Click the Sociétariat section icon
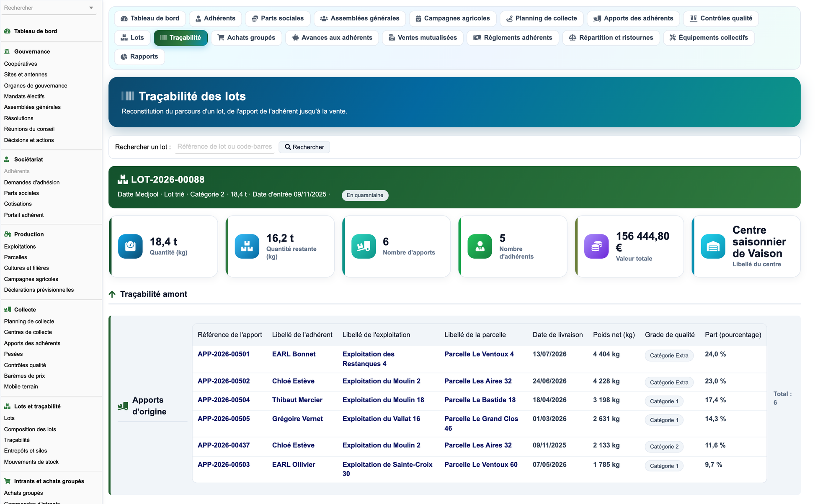The image size is (815, 504). pos(7,159)
